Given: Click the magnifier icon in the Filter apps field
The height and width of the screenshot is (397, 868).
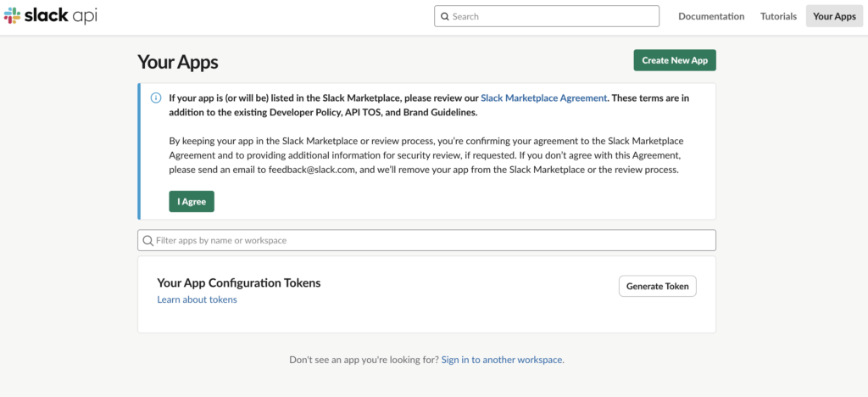Looking at the screenshot, I should [147, 240].
